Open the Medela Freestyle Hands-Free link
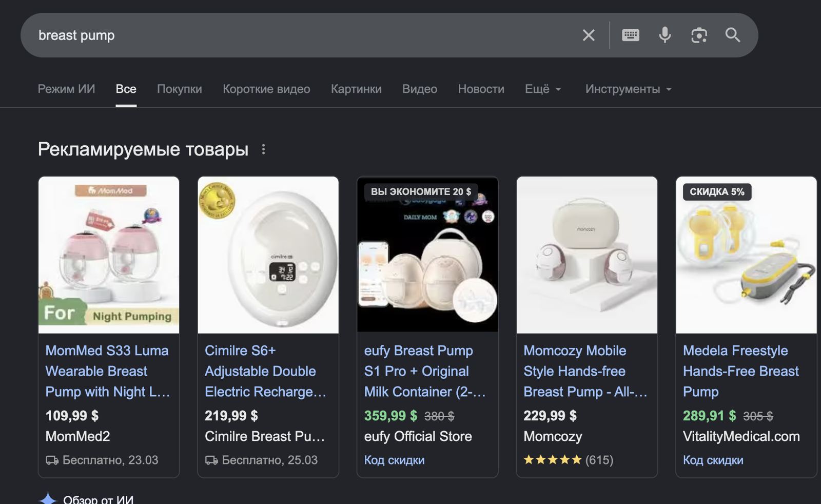Viewport: 821px width, 504px height. (x=741, y=371)
